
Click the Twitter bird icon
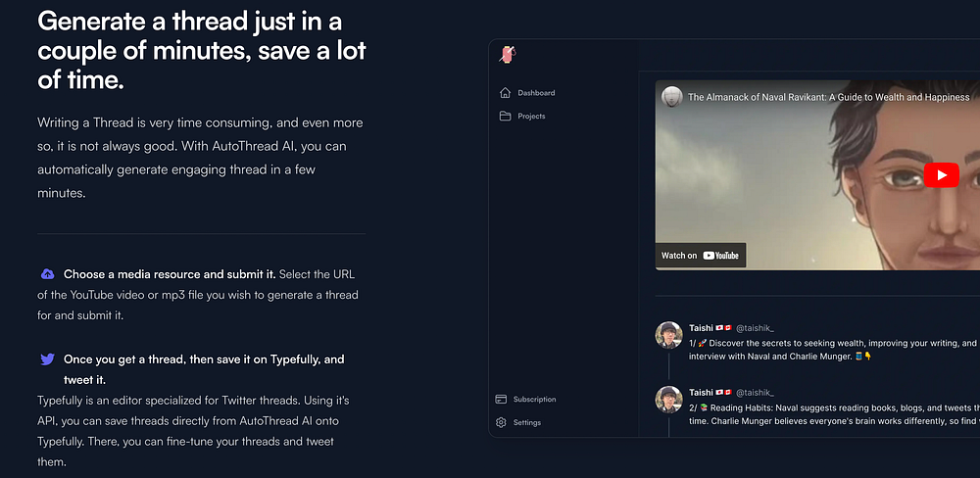47,359
